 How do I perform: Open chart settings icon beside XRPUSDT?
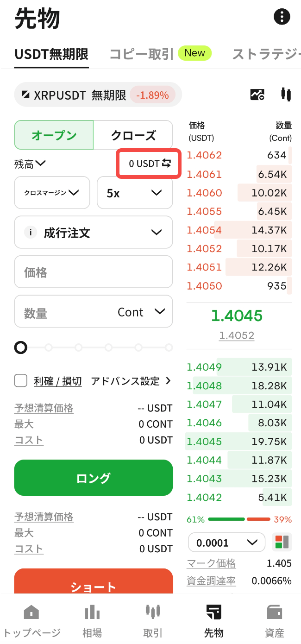(x=257, y=95)
